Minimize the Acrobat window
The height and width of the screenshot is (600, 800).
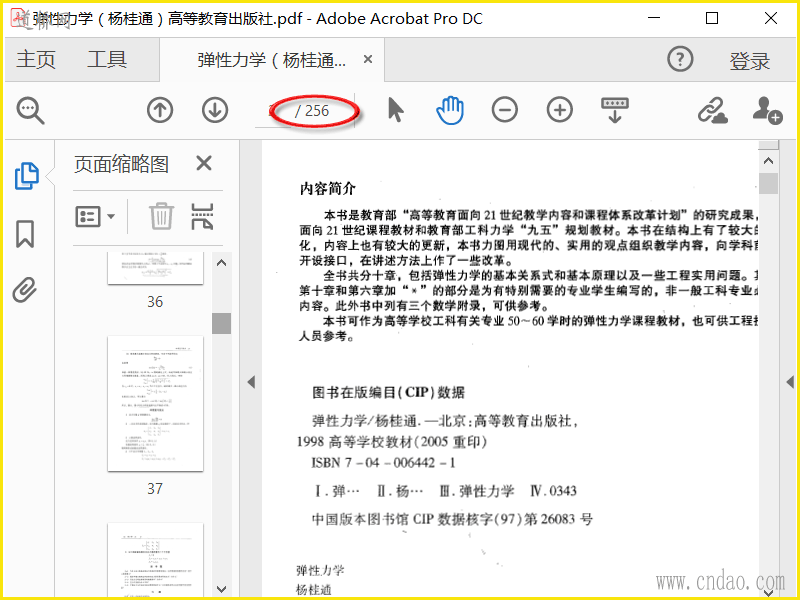(654, 18)
